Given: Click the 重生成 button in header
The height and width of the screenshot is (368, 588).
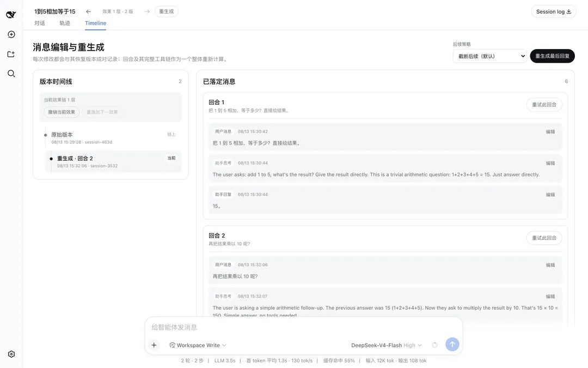Looking at the screenshot, I should coord(166,11).
